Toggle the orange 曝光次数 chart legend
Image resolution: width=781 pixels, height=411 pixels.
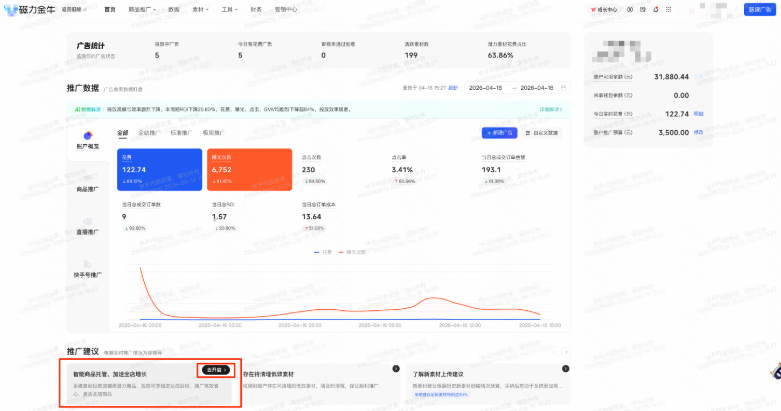click(352, 252)
